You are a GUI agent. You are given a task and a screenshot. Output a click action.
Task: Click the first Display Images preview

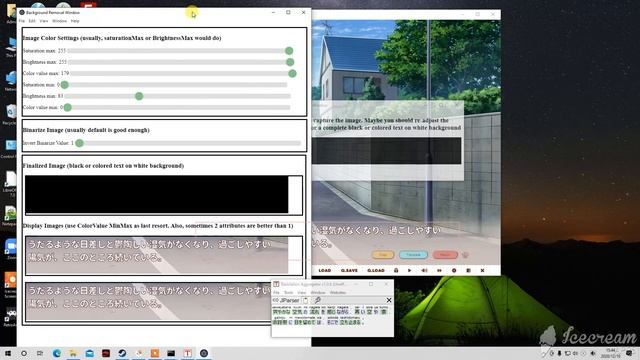click(157, 256)
